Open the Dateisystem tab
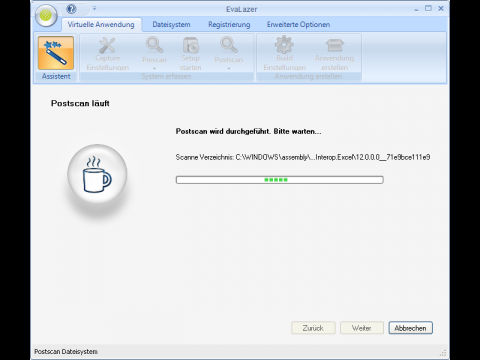The height and width of the screenshot is (360, 480). click(x=171, y=25)
